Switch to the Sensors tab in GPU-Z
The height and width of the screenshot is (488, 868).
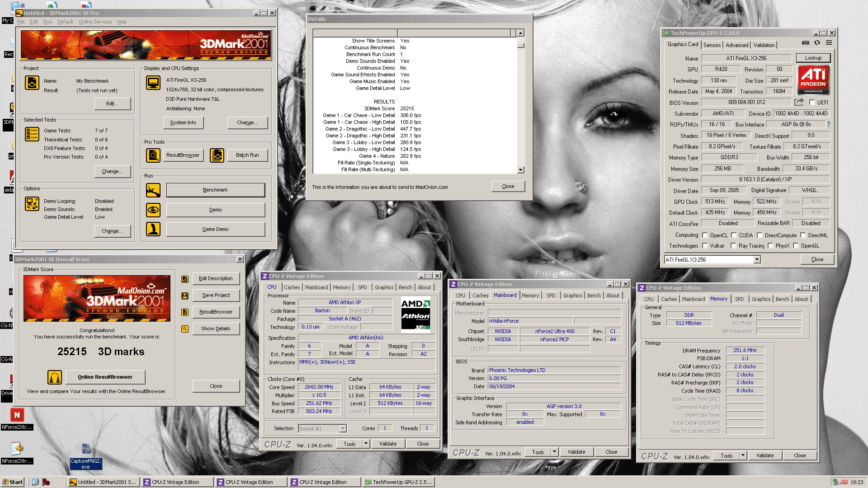[712, 45]
